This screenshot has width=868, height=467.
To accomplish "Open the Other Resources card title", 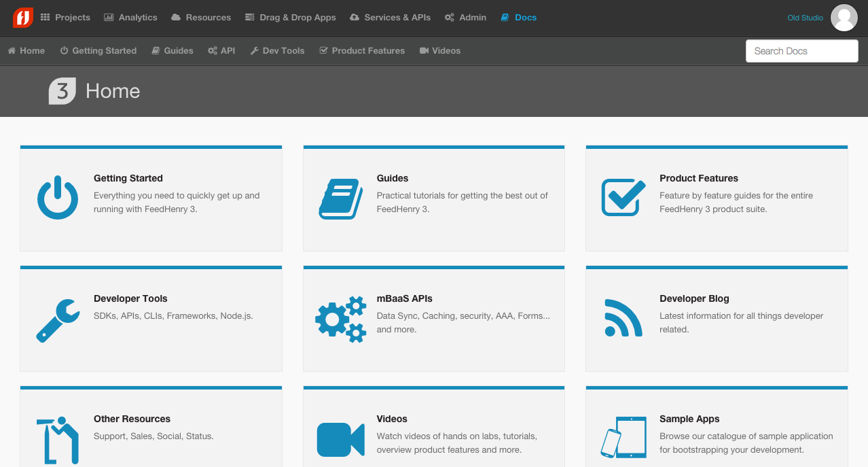I will 132,419.
